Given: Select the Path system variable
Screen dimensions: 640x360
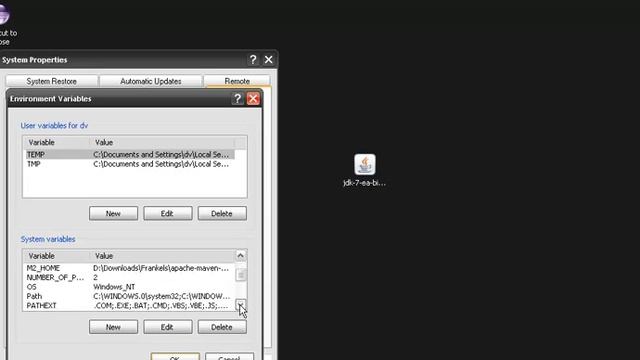Looking at the screenshot, I should 130,296.
